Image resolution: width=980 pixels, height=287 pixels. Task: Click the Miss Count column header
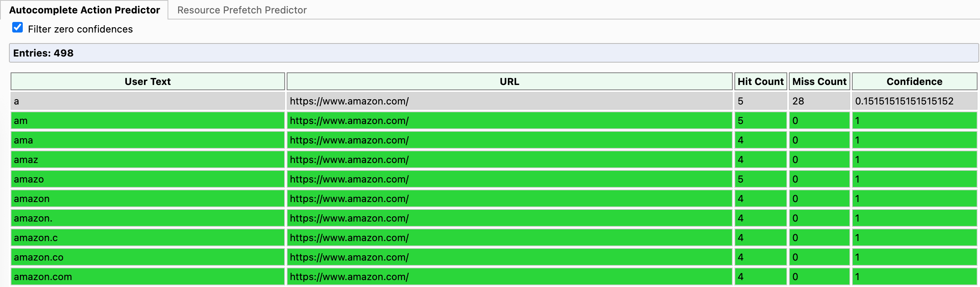point(819,81)
